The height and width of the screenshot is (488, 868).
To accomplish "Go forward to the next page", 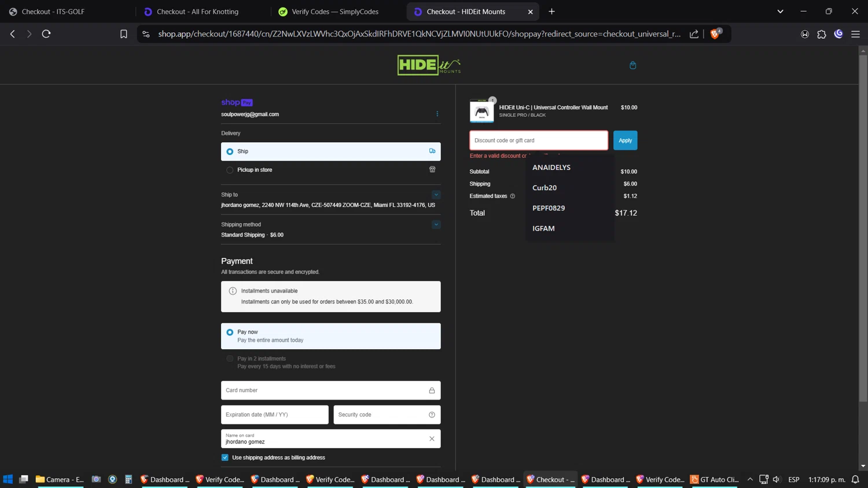I will [x=29, y=34].
